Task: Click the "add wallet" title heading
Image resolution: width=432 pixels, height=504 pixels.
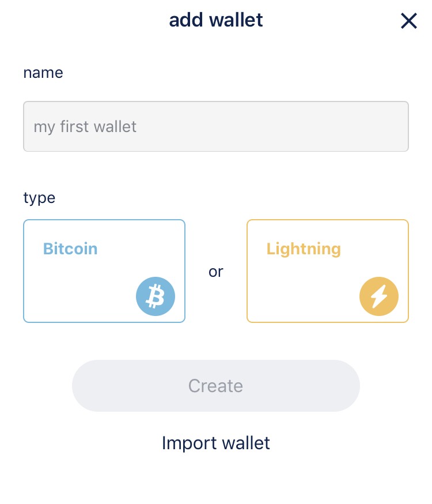Action: (216, 20)
